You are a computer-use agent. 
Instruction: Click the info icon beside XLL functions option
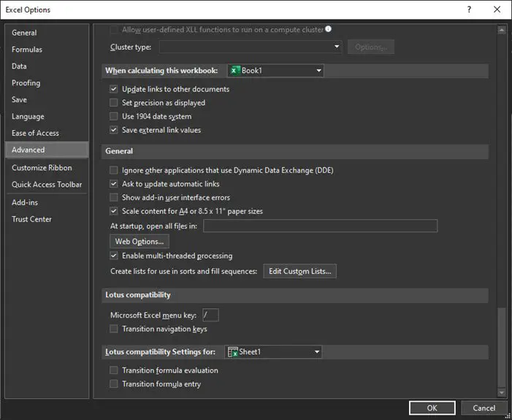(328, 29)
